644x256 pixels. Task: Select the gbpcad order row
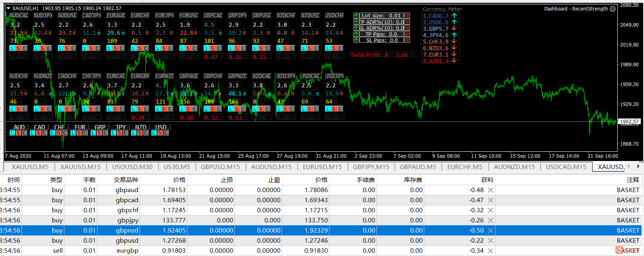point(322,200)
